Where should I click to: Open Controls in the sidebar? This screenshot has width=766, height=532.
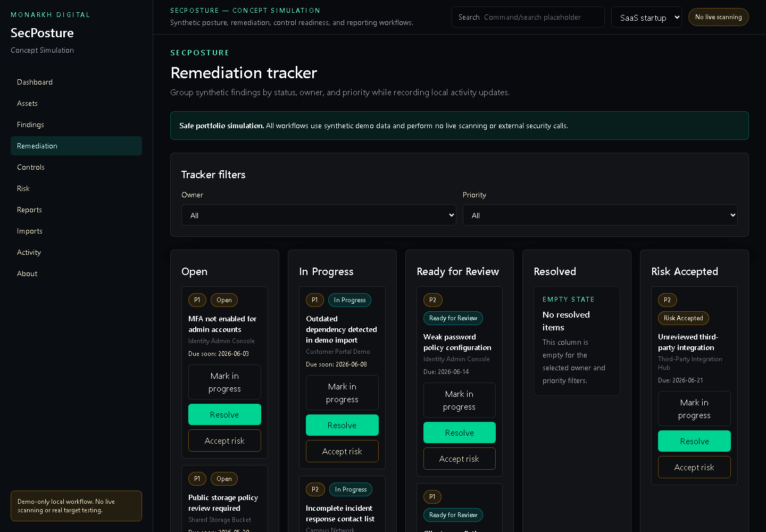point(76,167)
